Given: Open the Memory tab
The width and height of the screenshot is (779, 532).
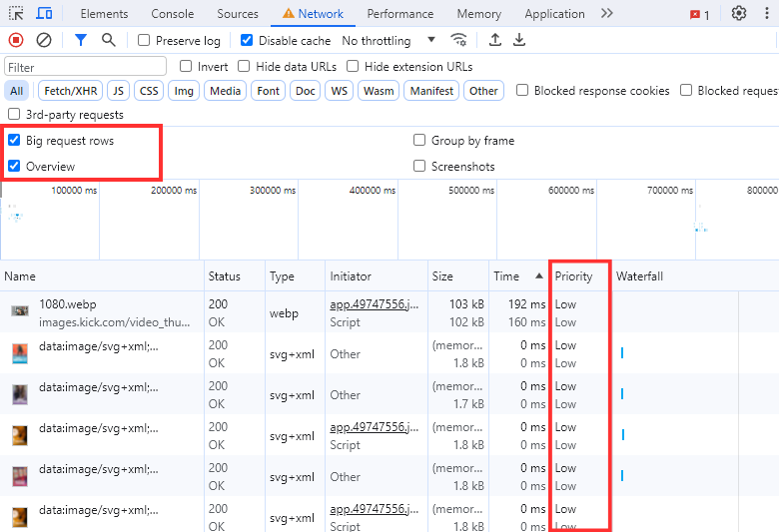Looking at the screenshot, I should coord(479,14).
